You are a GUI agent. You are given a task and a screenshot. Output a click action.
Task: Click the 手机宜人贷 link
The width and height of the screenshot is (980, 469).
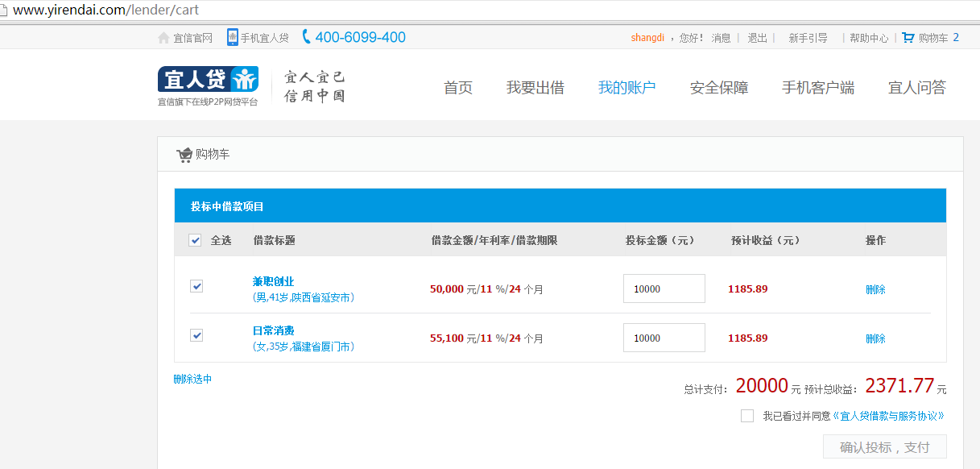pyautogui.click(x=265, y=38)
